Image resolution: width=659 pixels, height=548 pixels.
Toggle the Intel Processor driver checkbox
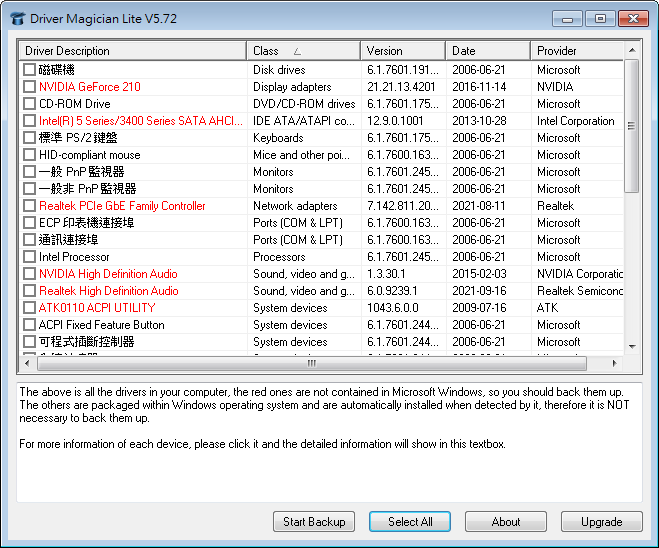(x=29, y=257)
